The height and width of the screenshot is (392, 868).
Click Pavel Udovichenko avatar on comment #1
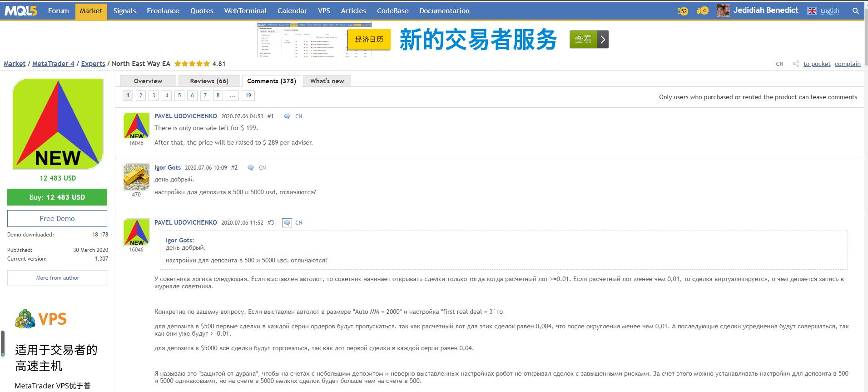point(136,126)
